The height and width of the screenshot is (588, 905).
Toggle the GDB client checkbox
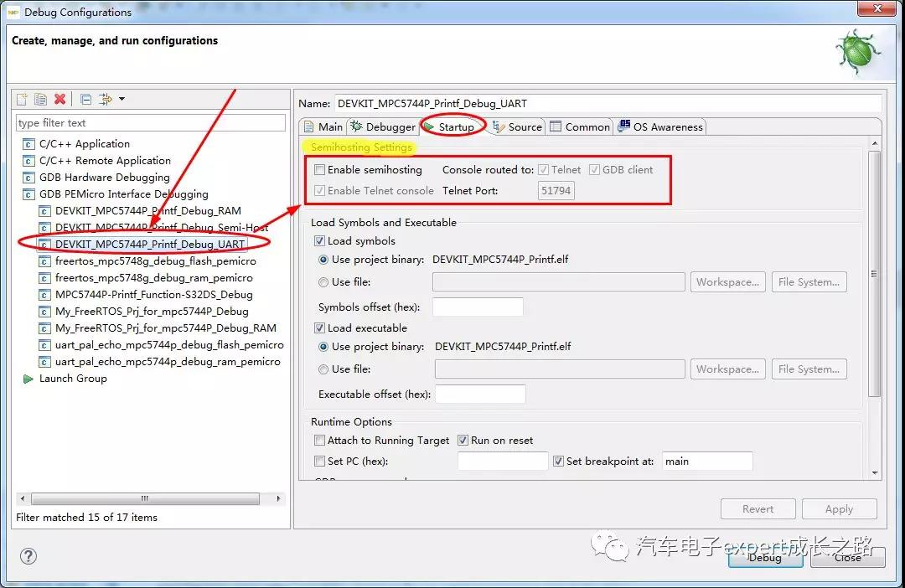click(x=594, y=170)
